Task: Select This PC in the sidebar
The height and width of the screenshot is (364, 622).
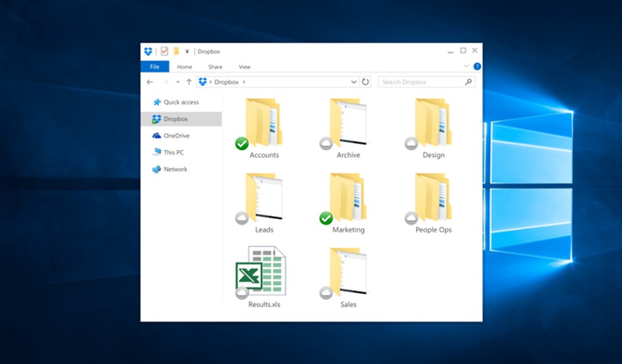Action: coord(174,152)
